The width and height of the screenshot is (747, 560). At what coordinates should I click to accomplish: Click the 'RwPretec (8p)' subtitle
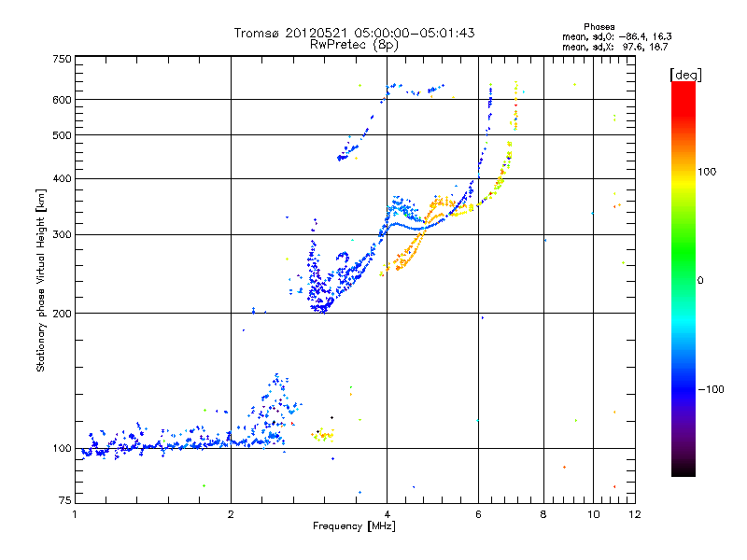(354, 45)
